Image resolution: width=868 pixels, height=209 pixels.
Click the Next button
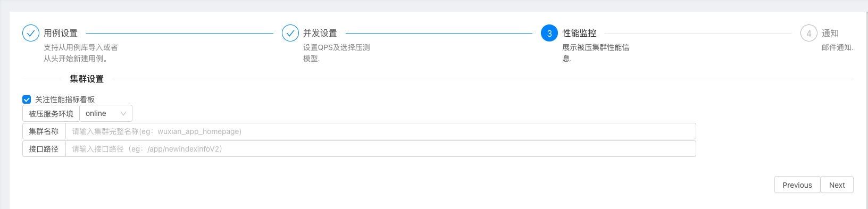tap(837, 185)
